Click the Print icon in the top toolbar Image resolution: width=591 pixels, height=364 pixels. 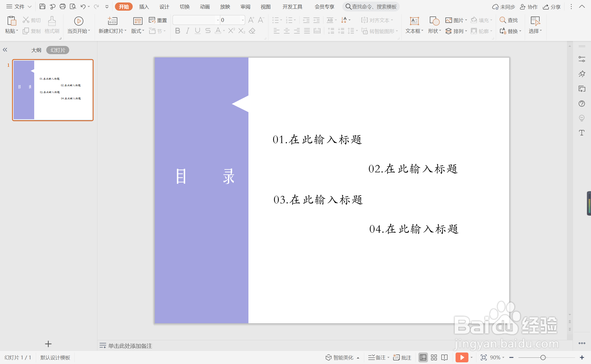[x=63, y=7]
